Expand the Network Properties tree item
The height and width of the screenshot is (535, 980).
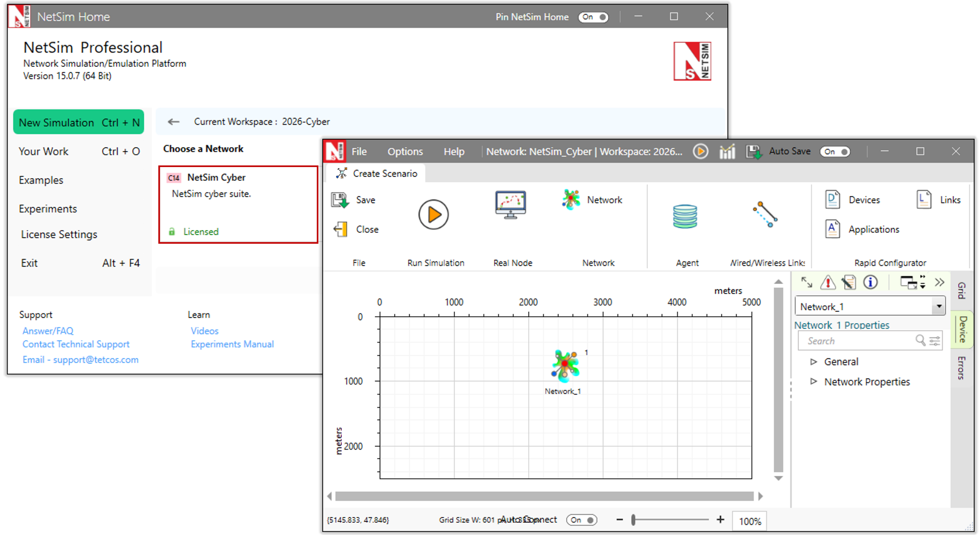tap(813, 381)
